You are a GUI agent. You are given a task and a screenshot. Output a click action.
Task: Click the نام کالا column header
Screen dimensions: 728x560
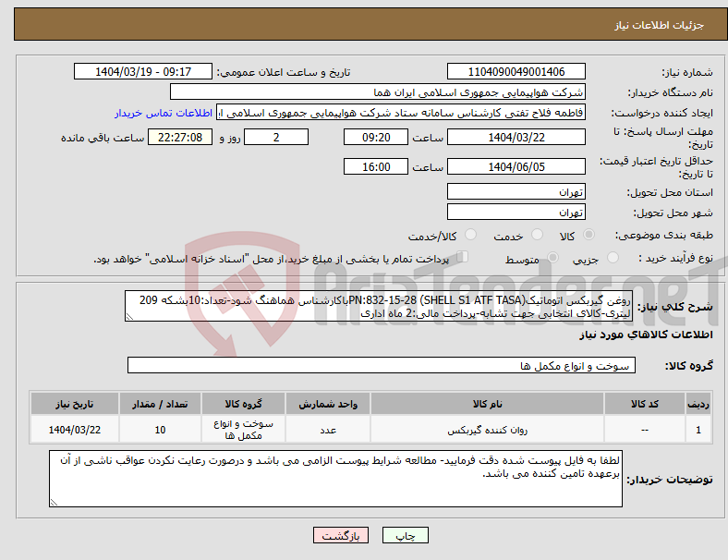tap(487, 404)
